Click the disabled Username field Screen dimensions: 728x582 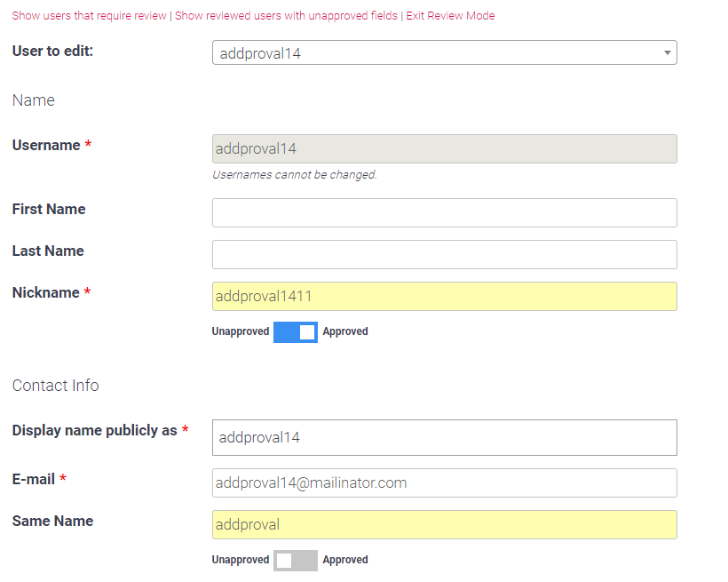pyautogui.click(x=444, y=148)
